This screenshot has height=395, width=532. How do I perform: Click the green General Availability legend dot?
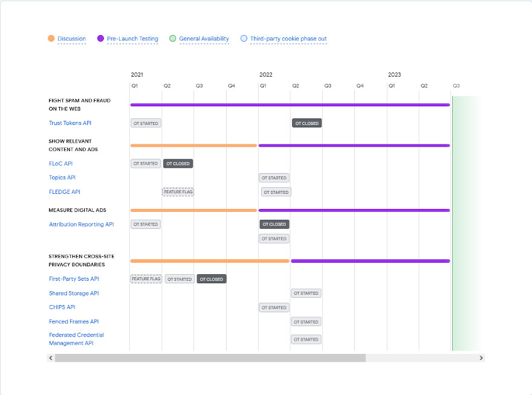tap(173, 39)
